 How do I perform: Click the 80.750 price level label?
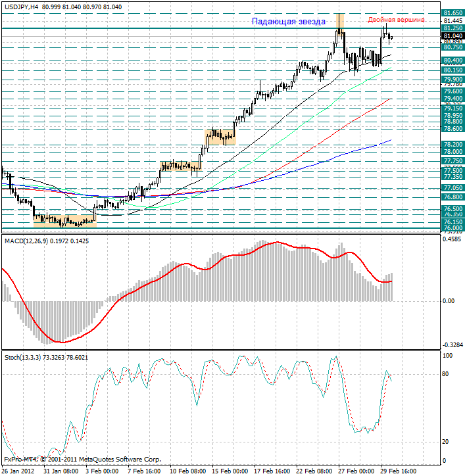click(x=453, y=47)
